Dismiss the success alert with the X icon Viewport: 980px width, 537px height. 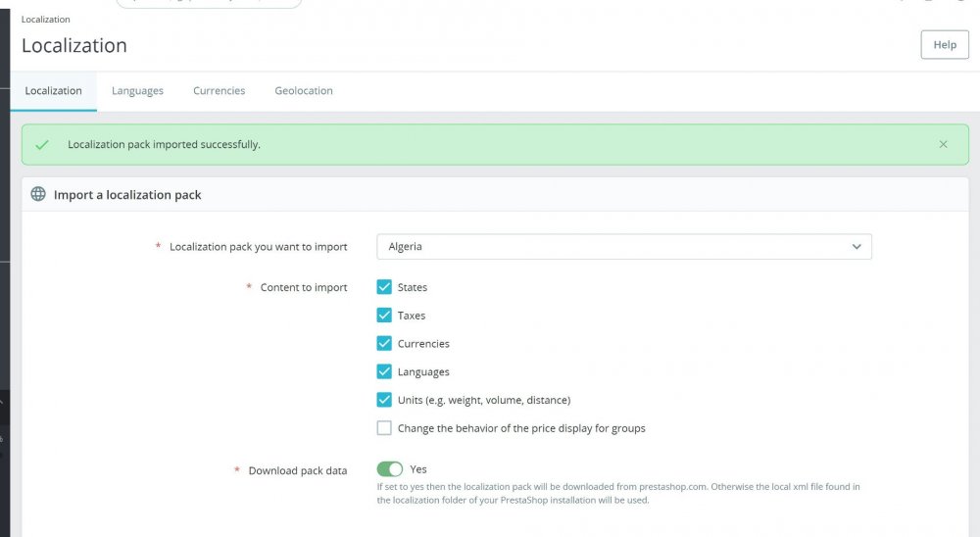tap(943, 144)
